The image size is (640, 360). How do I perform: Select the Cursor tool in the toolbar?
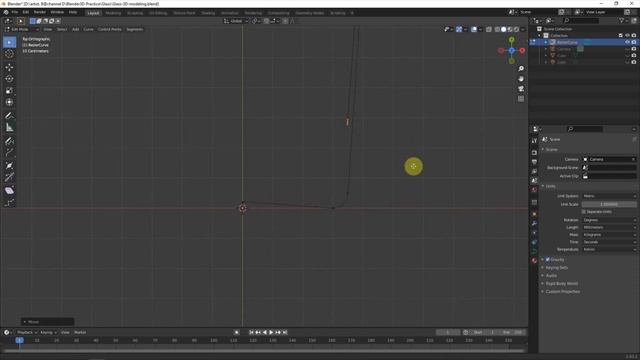pyautogui.click(x=9, y=54)
